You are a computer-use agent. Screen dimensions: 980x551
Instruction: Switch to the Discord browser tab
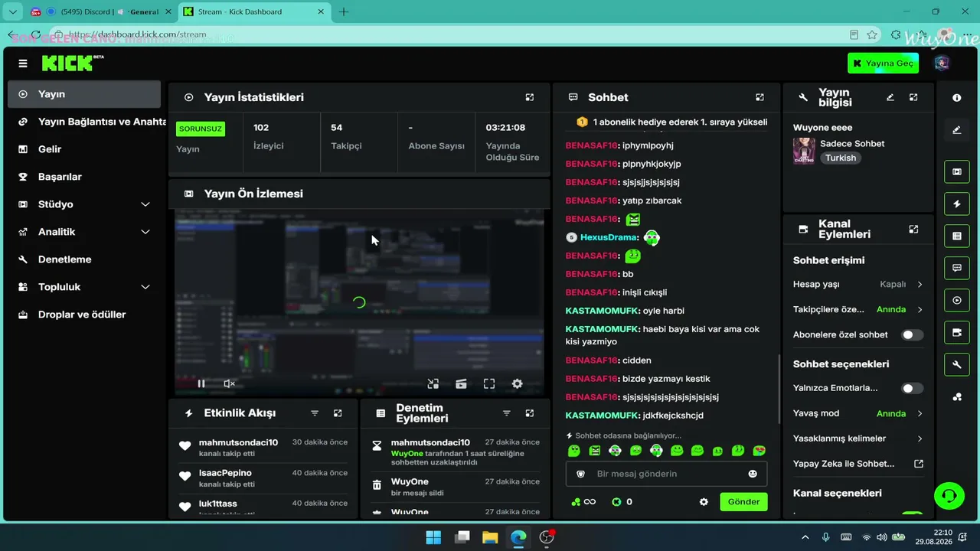click(x=100, y=11)
